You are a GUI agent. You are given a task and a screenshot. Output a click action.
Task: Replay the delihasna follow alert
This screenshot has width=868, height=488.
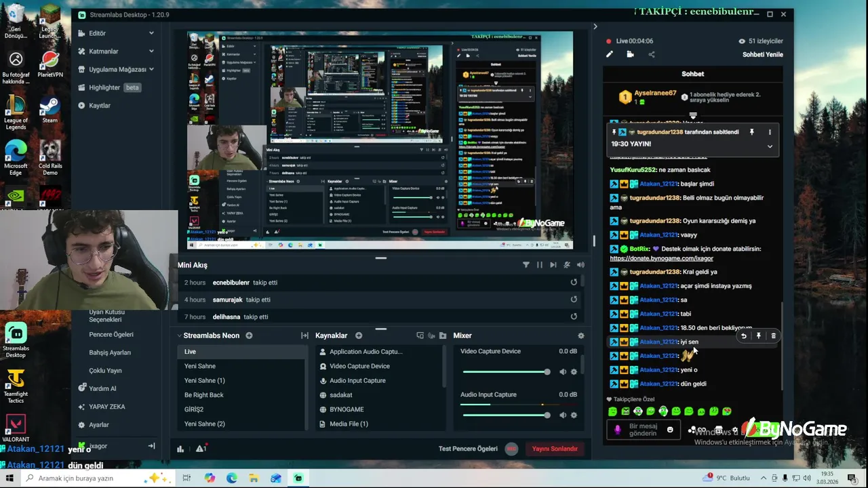[x=574, y=317]
